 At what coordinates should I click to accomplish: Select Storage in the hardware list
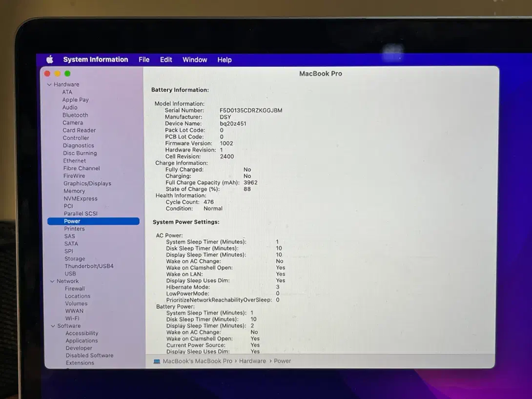(75, 259)
